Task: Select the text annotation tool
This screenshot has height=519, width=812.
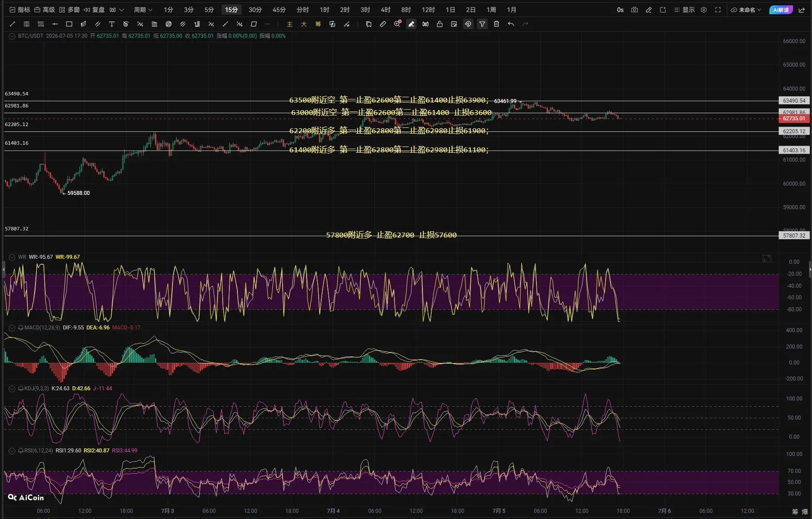Action: pos(112,24)
